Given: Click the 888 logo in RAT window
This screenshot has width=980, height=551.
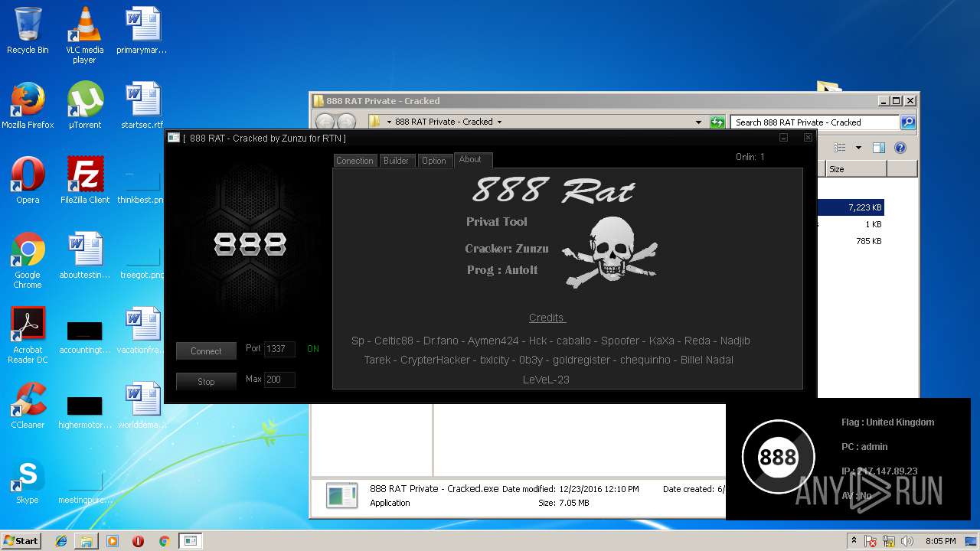Looking at the screenshot, I should coord(250,244).
